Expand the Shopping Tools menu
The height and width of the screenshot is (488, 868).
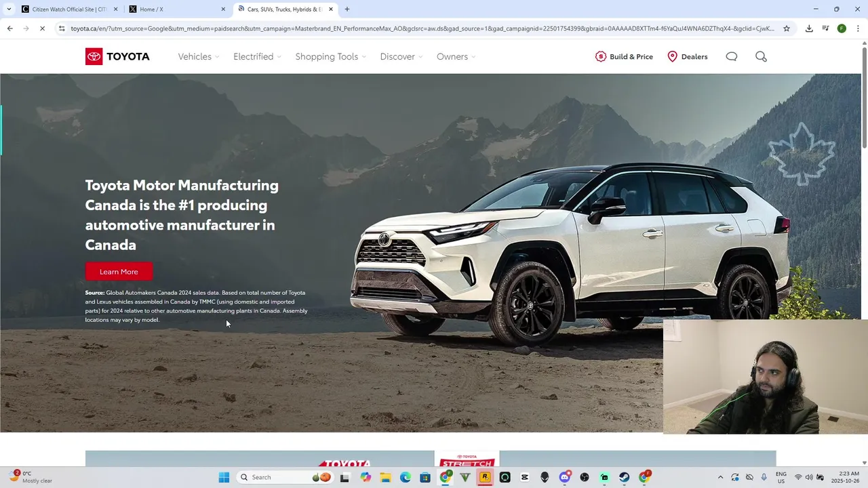(x=330, y=56)
